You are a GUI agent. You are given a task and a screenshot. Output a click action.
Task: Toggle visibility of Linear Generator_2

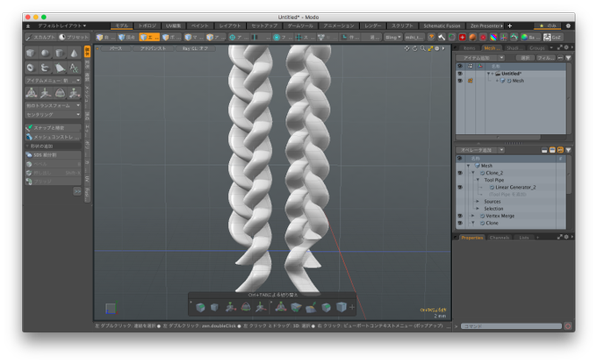coord(460,187)
